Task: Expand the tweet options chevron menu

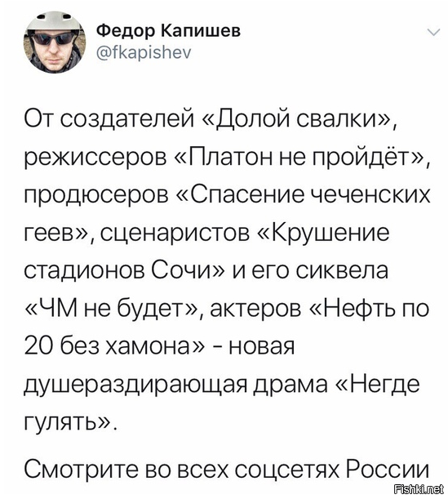Action: coord(433,32)
